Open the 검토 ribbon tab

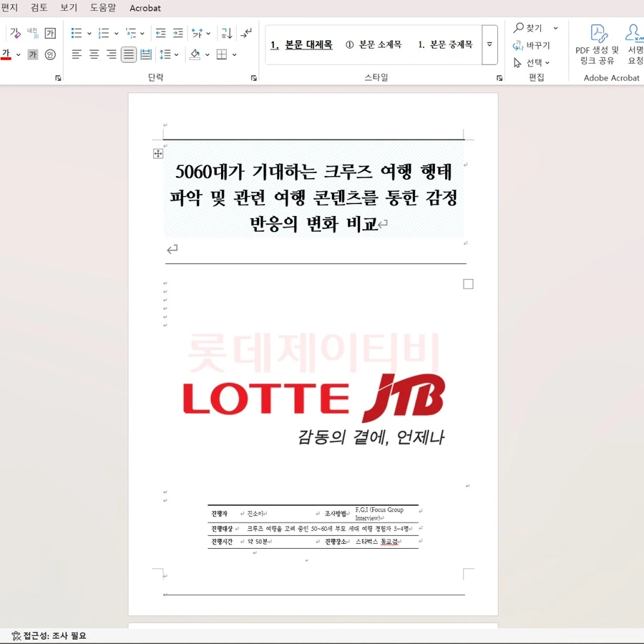pos(39,8)
